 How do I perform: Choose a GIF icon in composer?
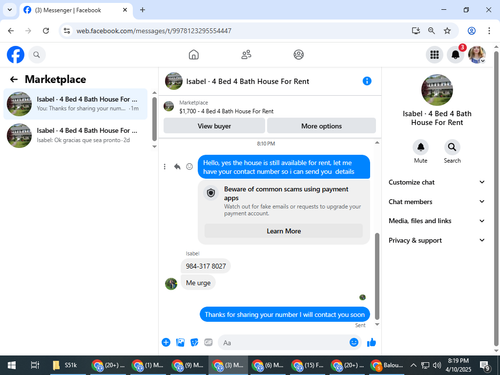(x=208, y=342)
